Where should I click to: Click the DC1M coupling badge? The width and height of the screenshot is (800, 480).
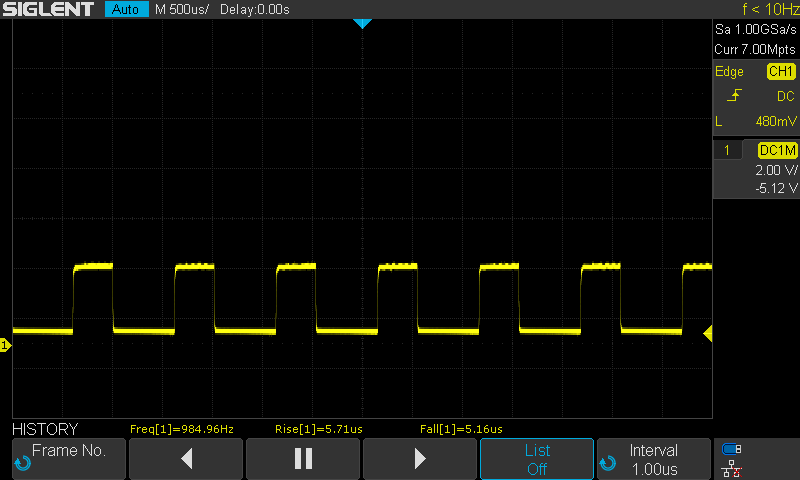click(777, 150)
